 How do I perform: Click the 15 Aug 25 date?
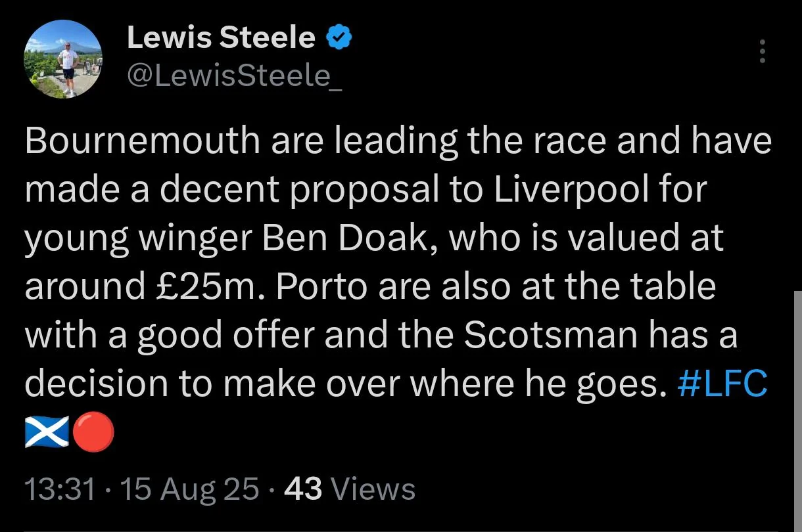[x=189, y=489]
